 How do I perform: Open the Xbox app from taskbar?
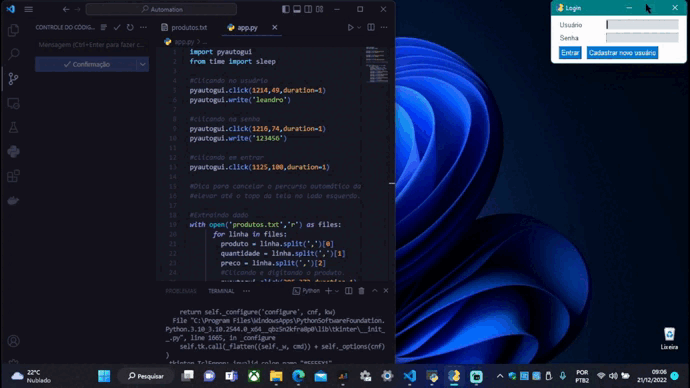pyautogui.click(x=254, y=376)
